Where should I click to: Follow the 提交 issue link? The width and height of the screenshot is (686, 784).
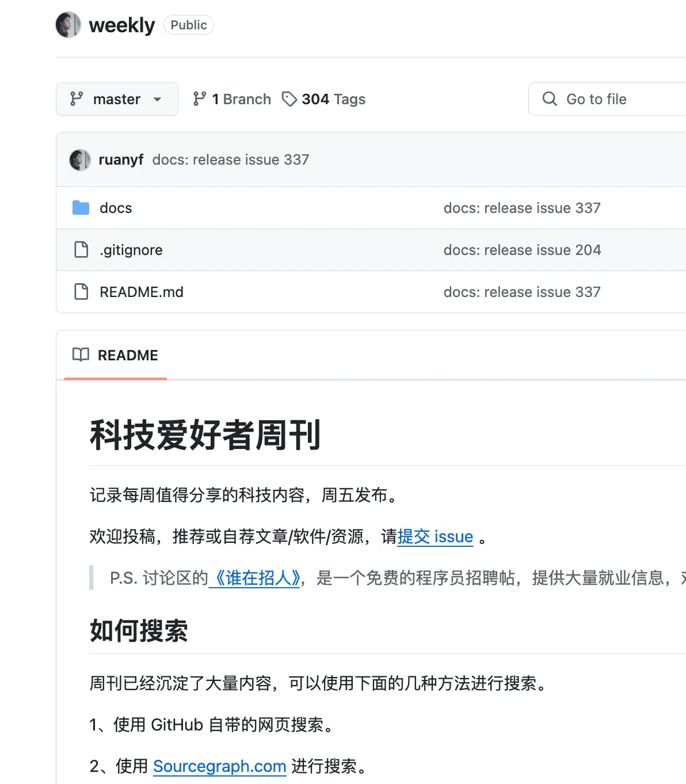click(435, 536)
